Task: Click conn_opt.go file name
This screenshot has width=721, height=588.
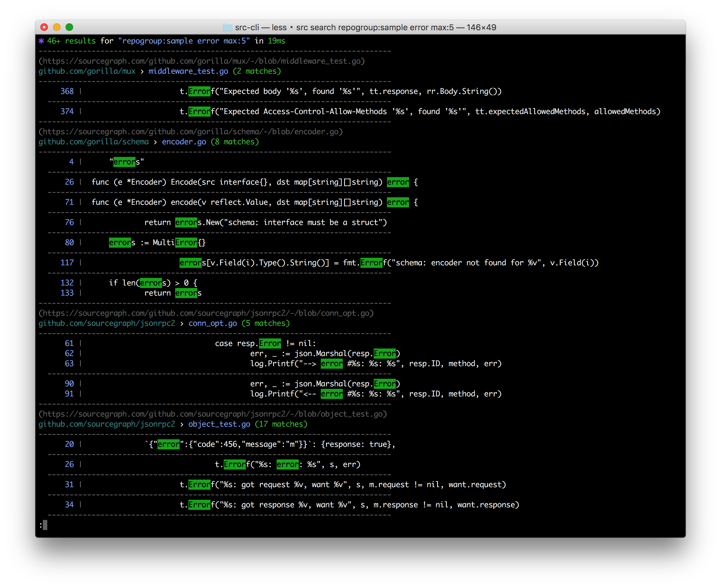Action: click(213, 324)
